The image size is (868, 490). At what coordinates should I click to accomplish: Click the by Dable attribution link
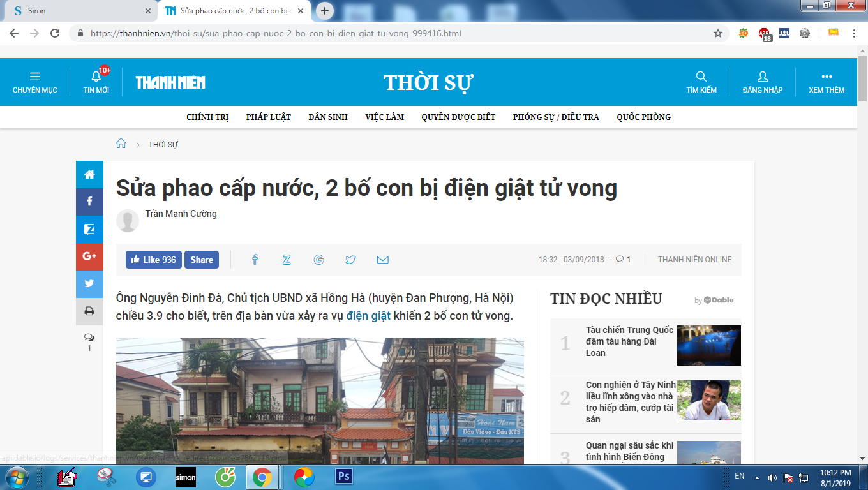[x=714, y=300]
